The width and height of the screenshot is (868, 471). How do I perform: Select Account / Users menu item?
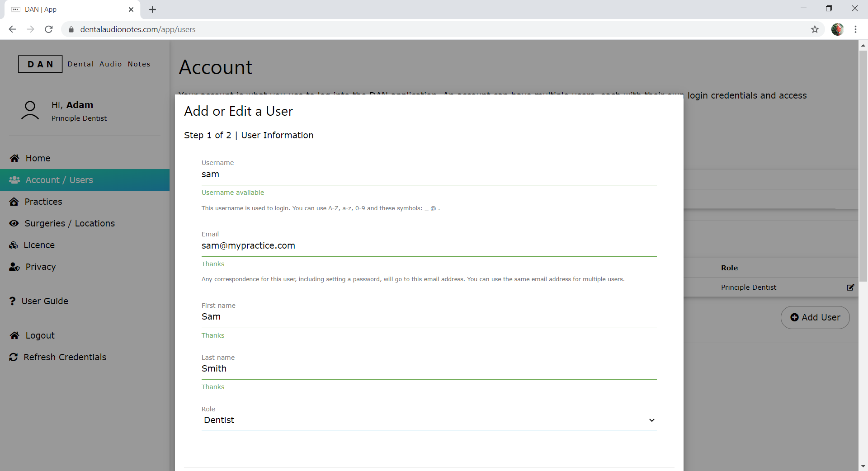(59, 180)
